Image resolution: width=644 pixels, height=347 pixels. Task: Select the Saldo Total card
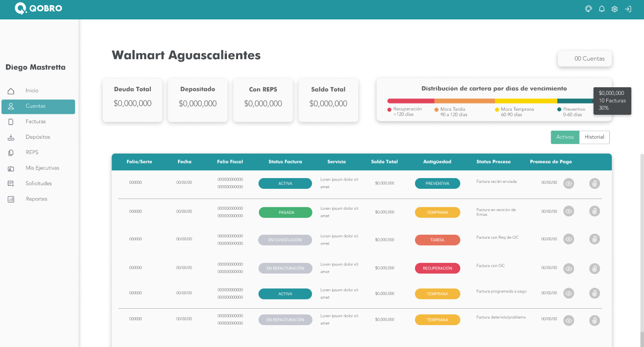point(328,100)
